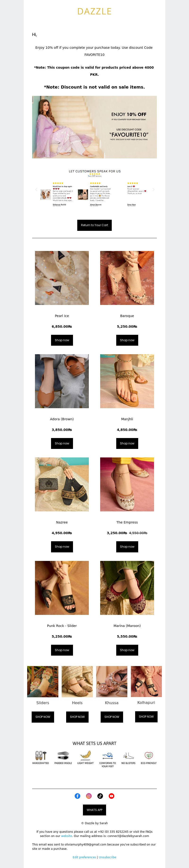Click the Eco-Friendly feature icon
189x868 pixels.
coord(149,756)
